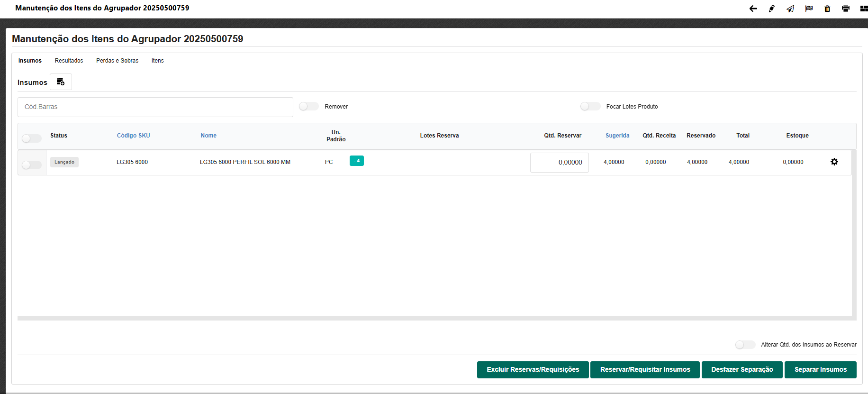This screenshot has height=394, width=868.
Task: Toggle the Remover switch
Action: 309,107
